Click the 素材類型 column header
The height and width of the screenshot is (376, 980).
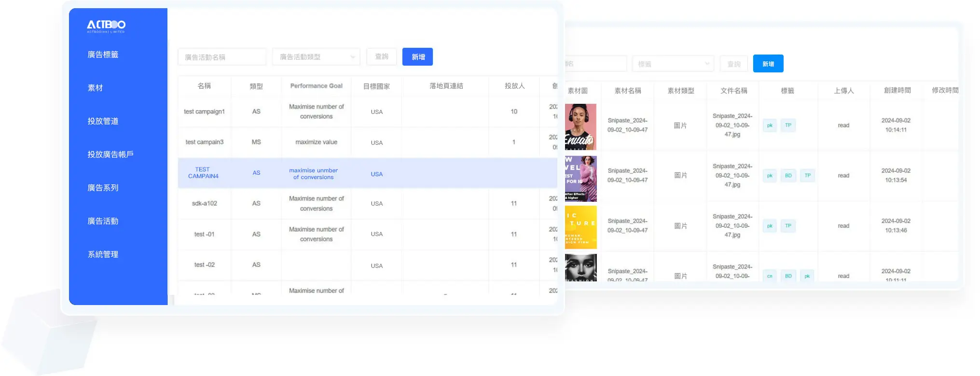tap(681, 90)
